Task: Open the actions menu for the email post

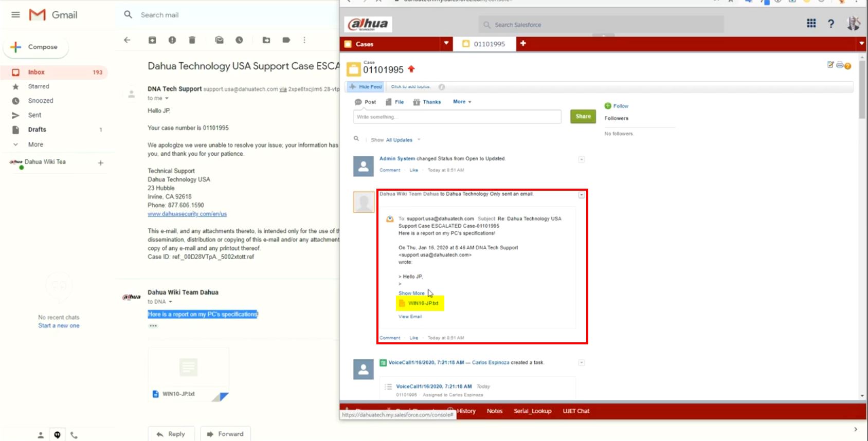Action: point(582,195)
